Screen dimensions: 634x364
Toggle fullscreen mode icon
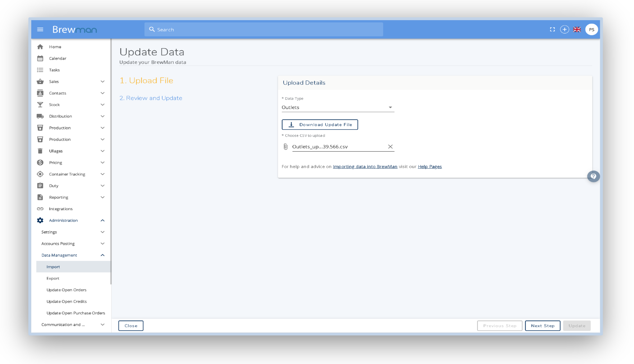[552, 29]
